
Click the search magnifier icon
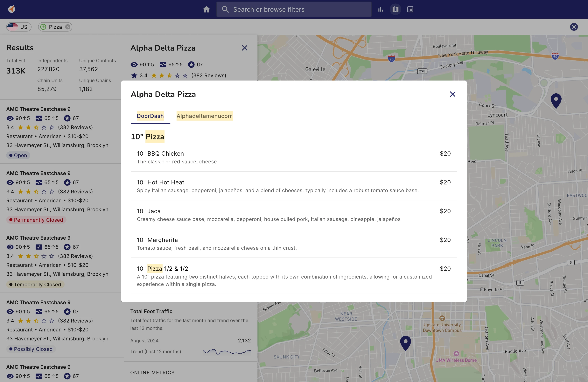225,9
